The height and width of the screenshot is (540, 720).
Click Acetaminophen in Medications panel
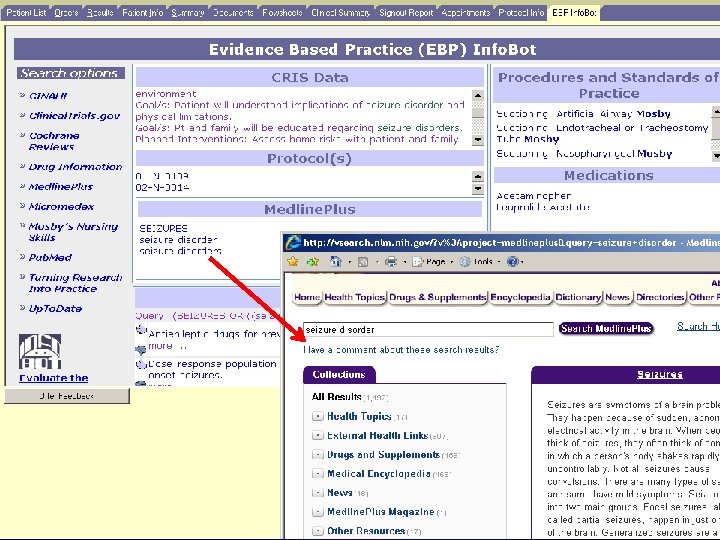(x=534, y=196)
